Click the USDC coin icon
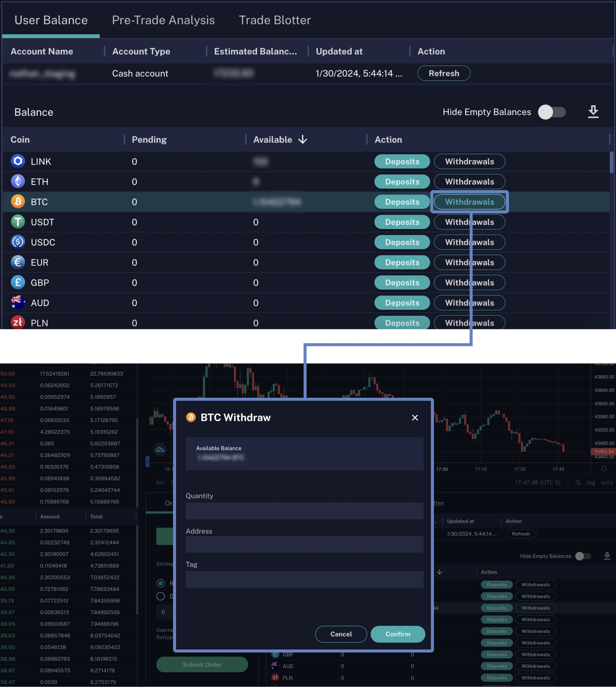 click(18, 242)
